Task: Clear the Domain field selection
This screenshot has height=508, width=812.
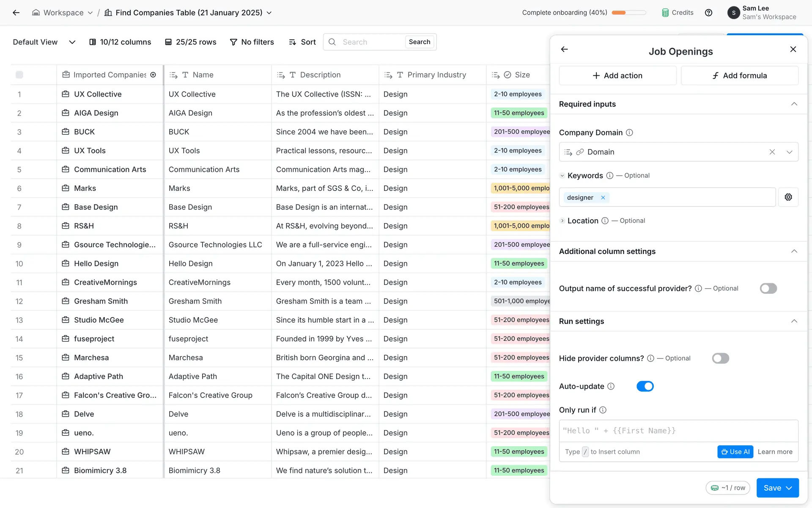Action: point(772,152)
